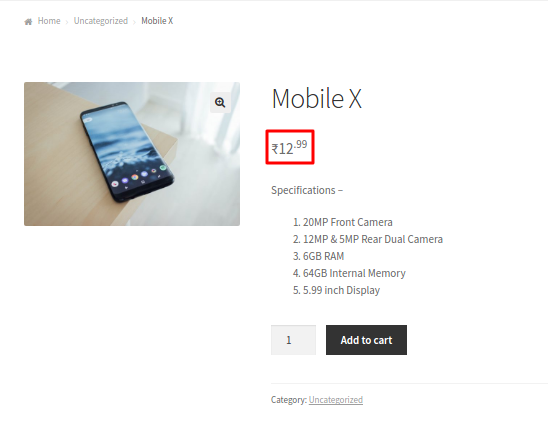Click the rupee currency symbol
Screen dimensions: 548x427
tap(275, 149)
